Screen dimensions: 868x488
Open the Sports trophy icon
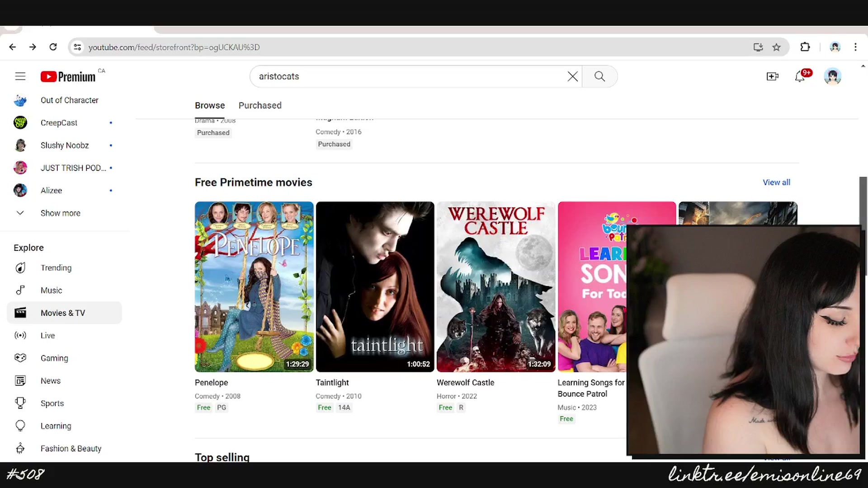click(20, 403)
